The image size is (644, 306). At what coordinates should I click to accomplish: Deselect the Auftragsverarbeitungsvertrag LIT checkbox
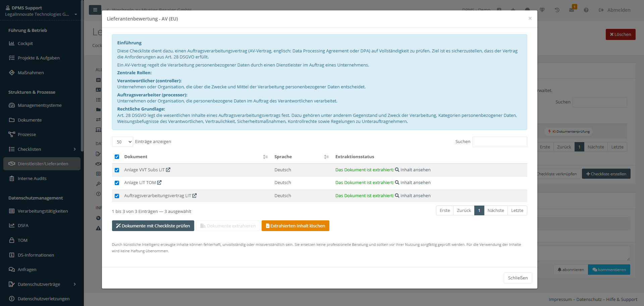[117, 196]
